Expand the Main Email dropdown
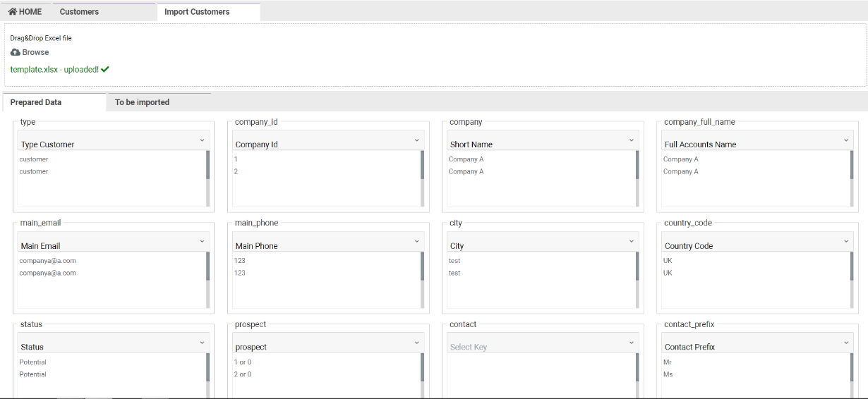The height and width of the screenshot is (399, 868). click(113, 243)
